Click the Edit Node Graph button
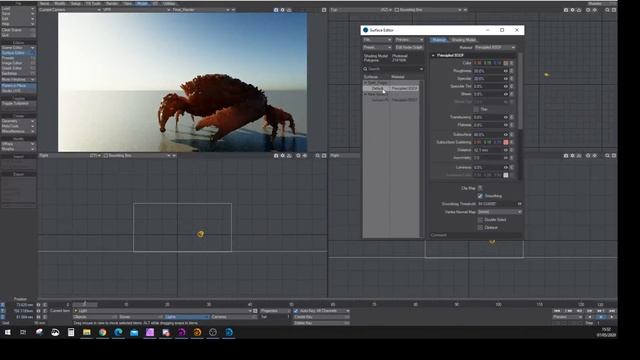The height and width of the screenshot is (360, 640). pos(409,47)
